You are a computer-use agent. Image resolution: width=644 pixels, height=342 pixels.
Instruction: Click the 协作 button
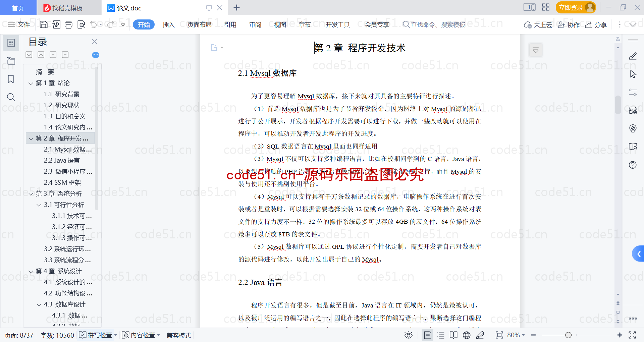[x=569, y=25]
